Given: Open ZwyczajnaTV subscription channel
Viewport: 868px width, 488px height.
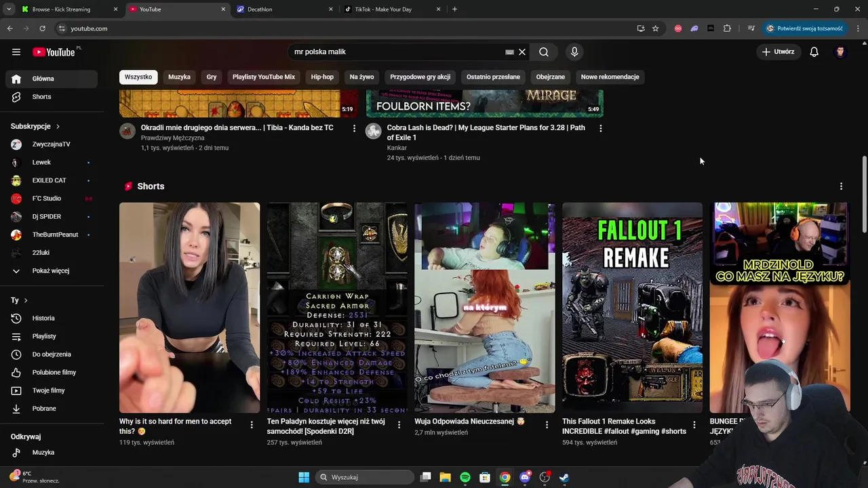Looking at the screenshot, I should pyautogui.click(x=52, y=144).
